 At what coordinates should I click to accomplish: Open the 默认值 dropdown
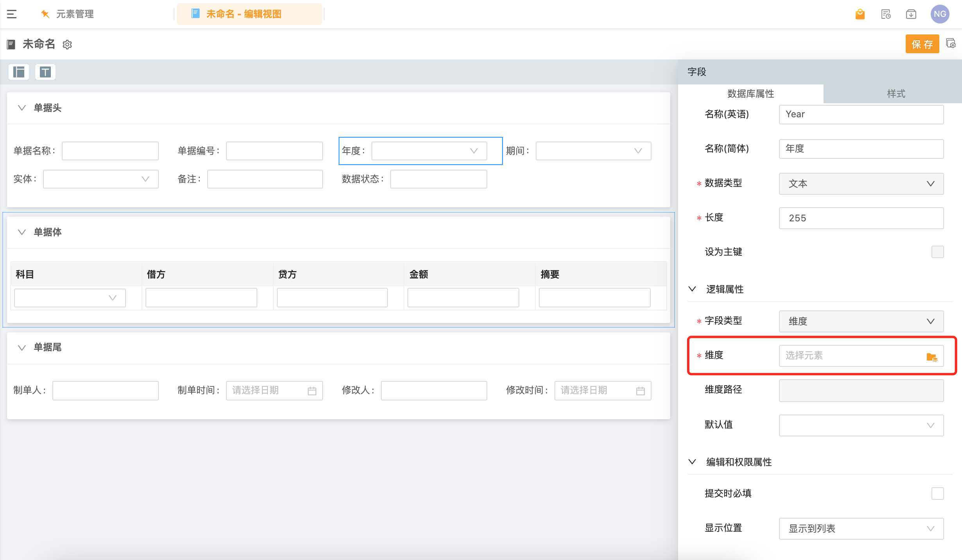(861, 425)
